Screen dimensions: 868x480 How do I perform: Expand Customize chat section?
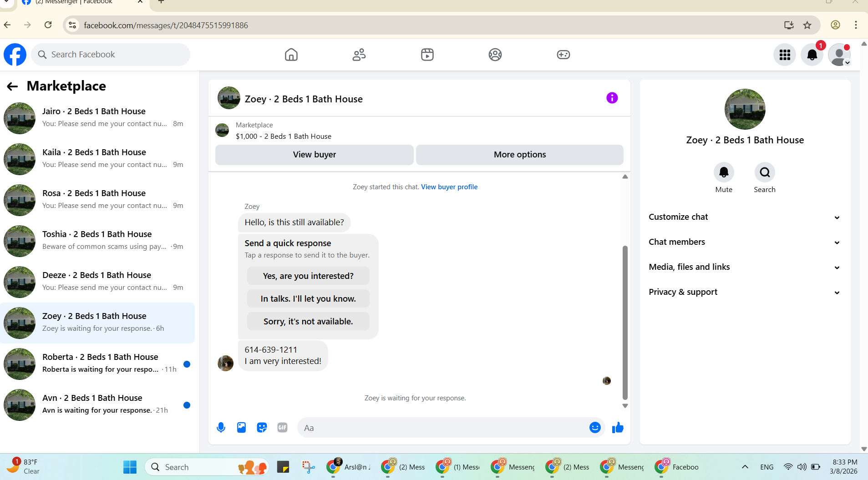(745, 217)
